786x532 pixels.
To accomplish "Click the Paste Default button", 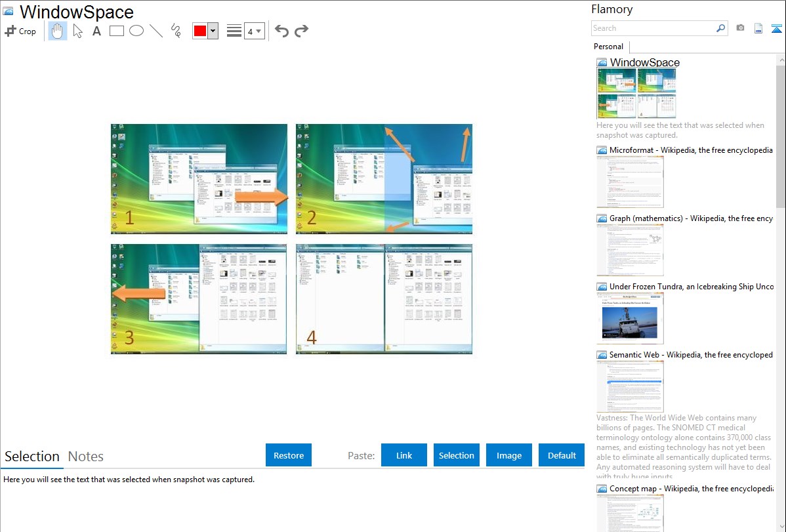I will (562, 455).
